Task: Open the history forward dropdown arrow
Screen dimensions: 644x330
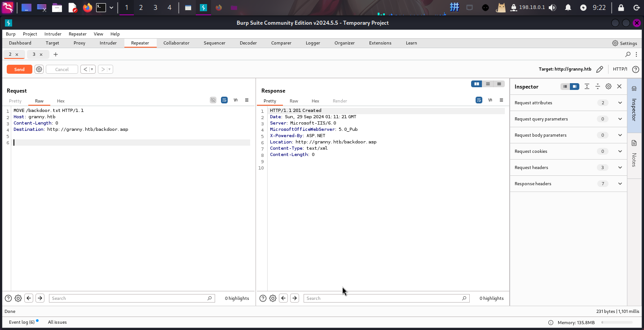Action: (110, 69)
